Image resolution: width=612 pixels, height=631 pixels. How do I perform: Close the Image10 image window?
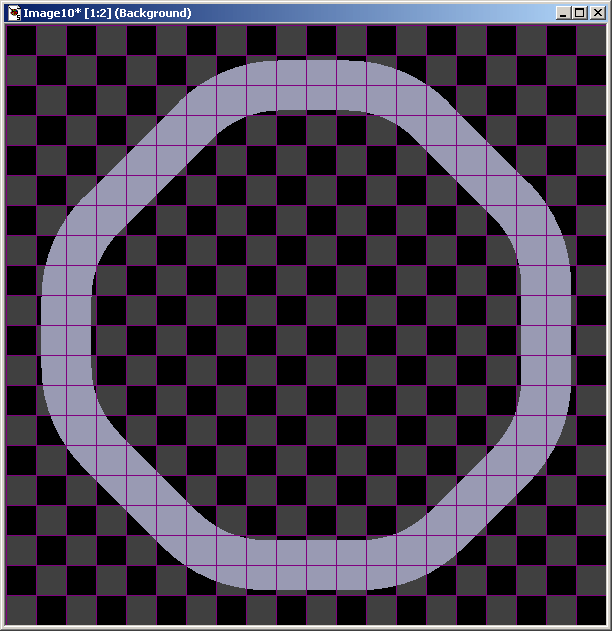(598, 13)
